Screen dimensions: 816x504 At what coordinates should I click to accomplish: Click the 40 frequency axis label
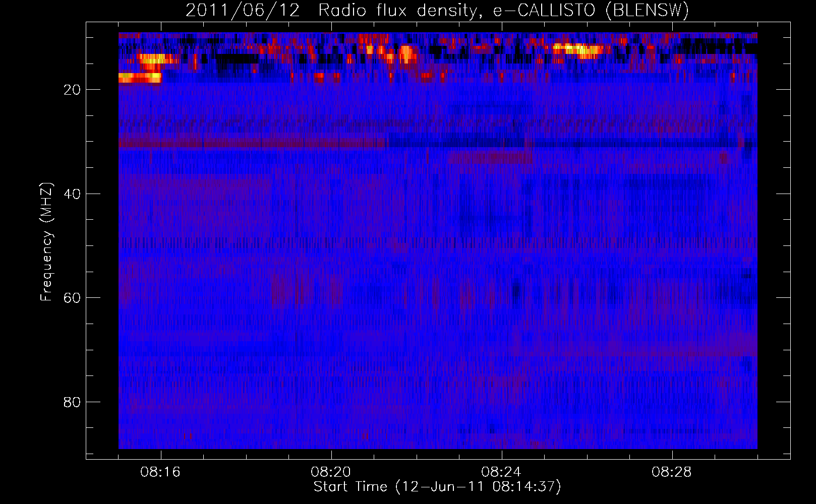(72, 194)
